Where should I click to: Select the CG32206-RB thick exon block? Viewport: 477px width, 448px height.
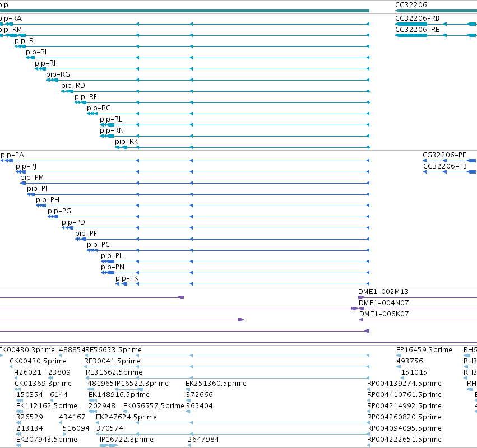tap(411, 24)
